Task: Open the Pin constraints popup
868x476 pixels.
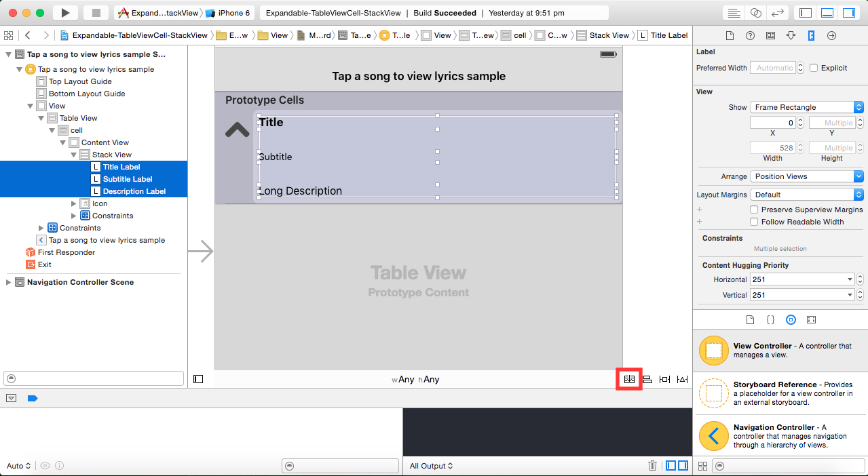Action: (x=665, y=379)
